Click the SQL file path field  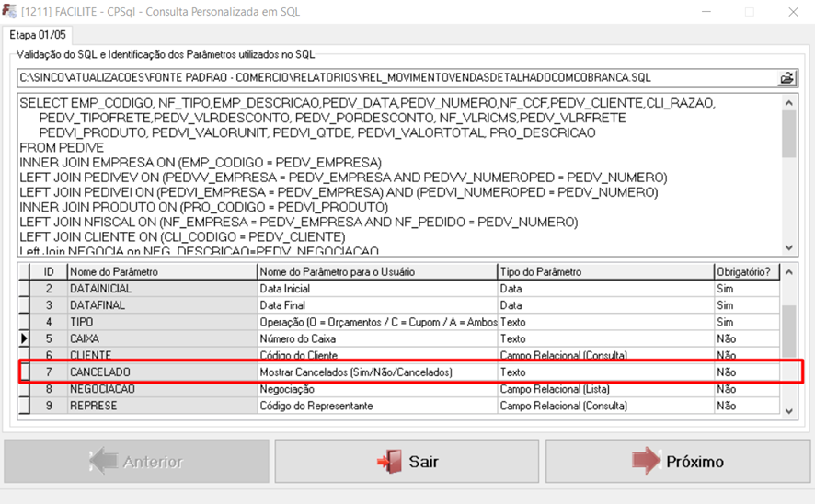click(397, 78)
